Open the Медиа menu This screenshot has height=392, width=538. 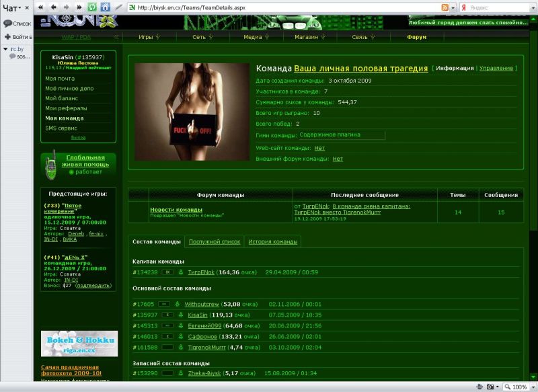[256, 37]
